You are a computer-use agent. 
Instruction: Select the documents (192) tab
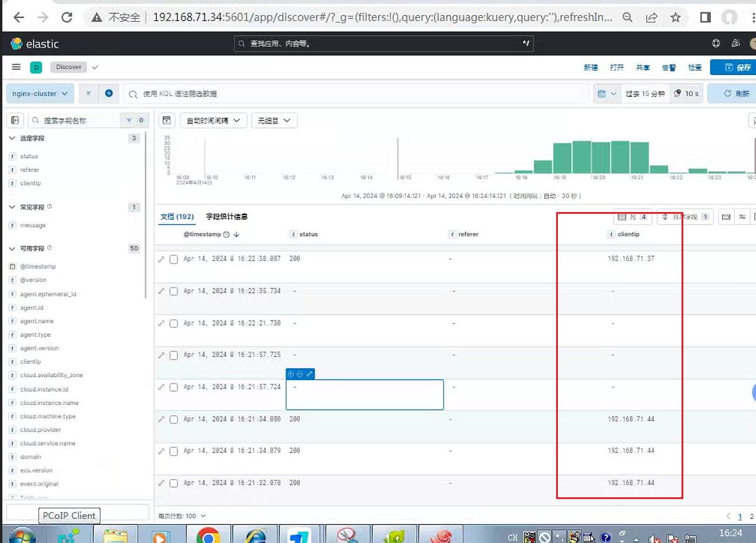tap(177, 217)
